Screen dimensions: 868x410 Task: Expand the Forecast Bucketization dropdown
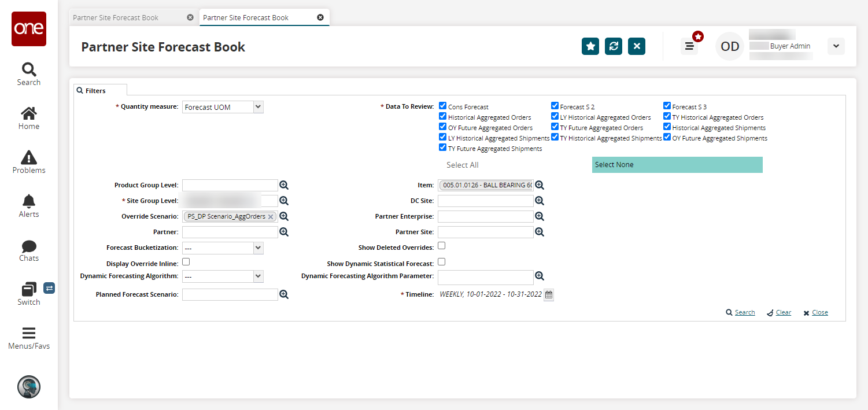(x=223, y=248)
